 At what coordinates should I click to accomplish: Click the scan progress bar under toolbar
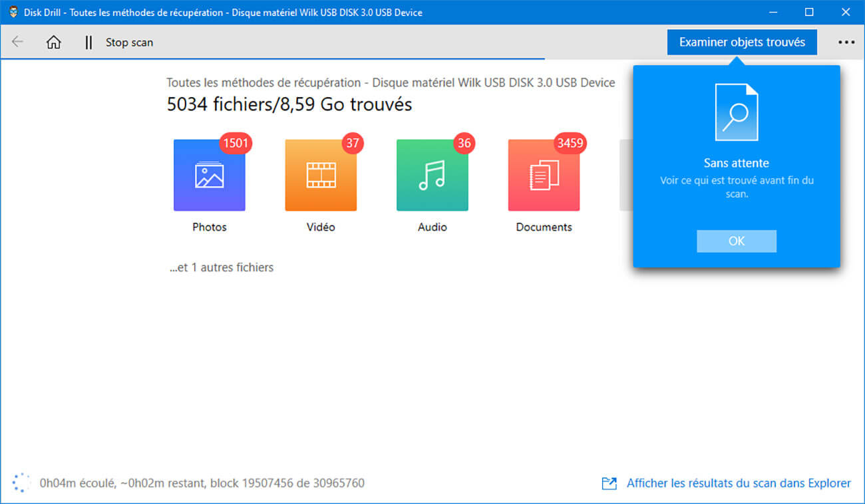click(273, 59)
